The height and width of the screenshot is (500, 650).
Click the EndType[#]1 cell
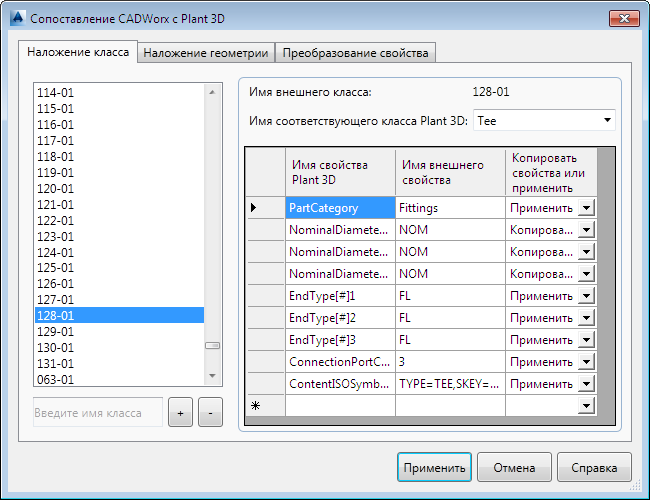pos(340,296)
